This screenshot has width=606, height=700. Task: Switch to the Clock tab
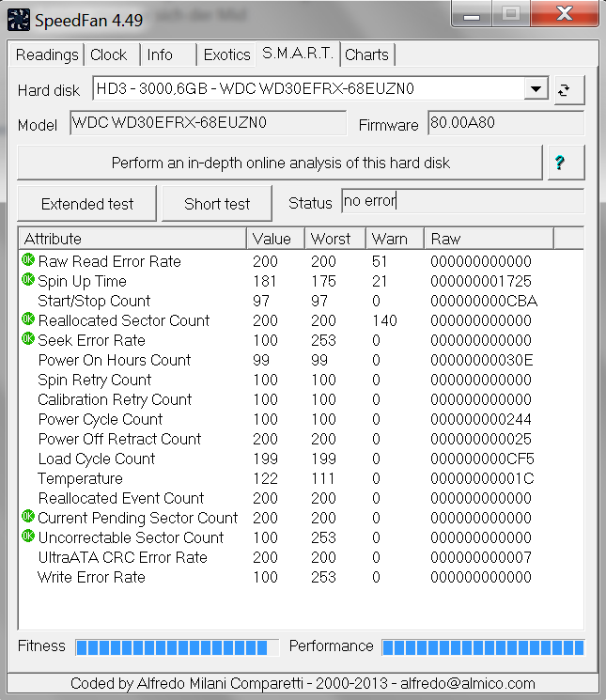coord(112,54)
